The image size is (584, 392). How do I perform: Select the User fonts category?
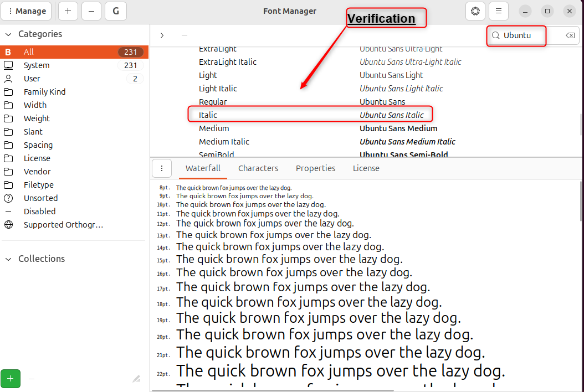[31, 78]
